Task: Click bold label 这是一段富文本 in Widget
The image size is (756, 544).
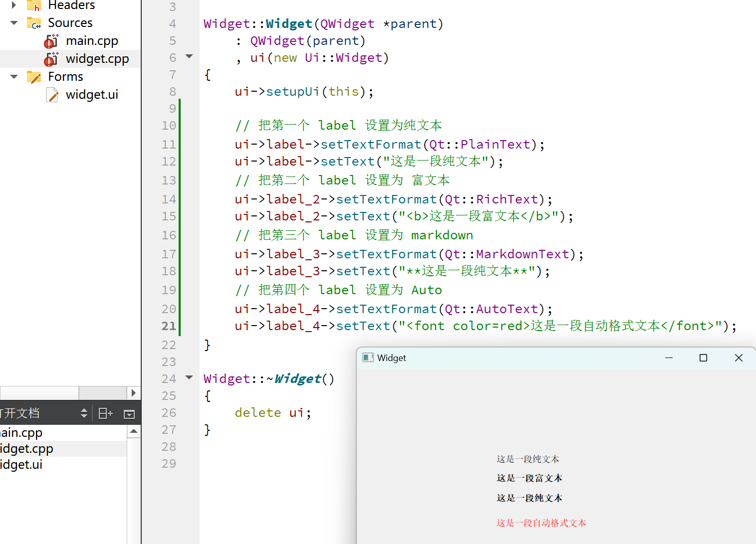Action: (529, 478)
